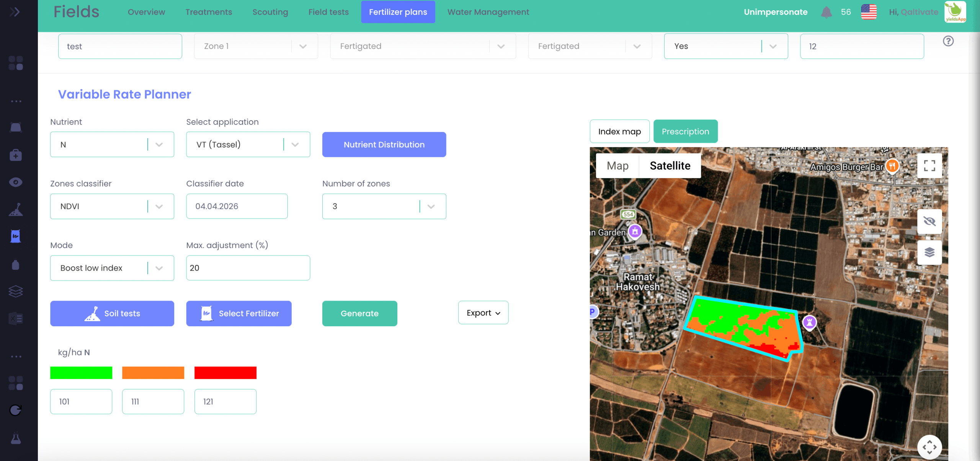Switch map to Satellite view
Viewport: 980px width, 461px height.
pyautogui.click(x=670, y=166)
